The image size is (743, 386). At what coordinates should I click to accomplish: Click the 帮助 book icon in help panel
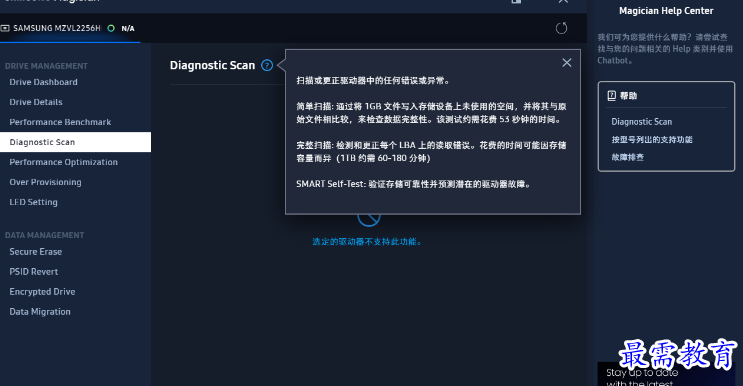point(612,96)
